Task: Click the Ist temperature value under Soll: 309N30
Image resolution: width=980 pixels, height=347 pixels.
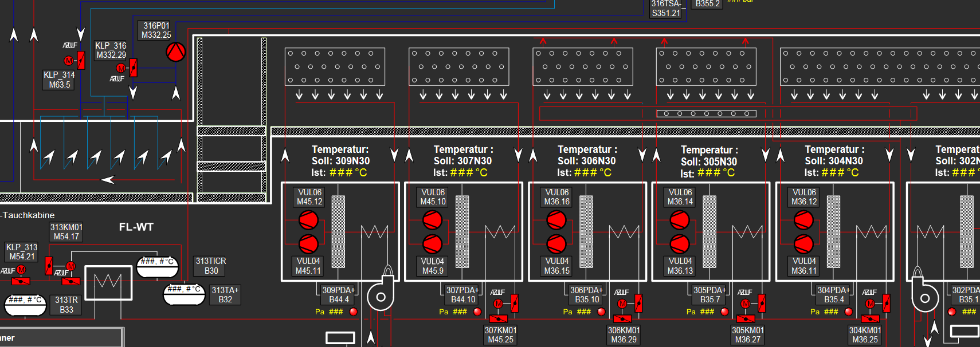Action: point(348,172)
